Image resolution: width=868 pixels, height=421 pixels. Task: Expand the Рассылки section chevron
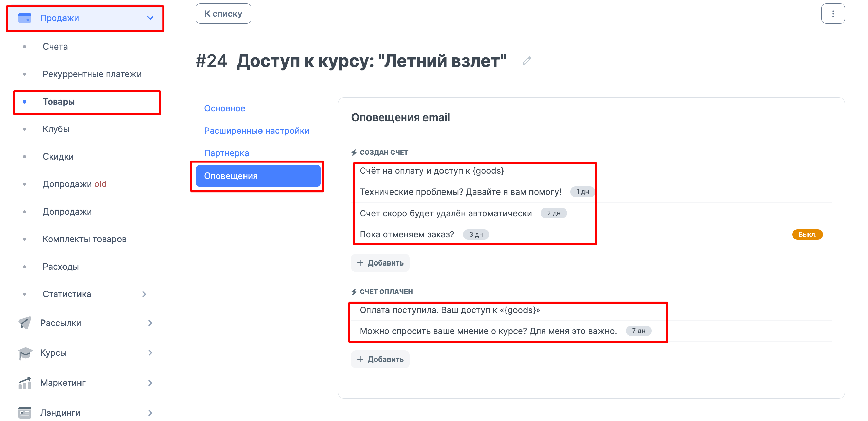click(x=150, y=323)
